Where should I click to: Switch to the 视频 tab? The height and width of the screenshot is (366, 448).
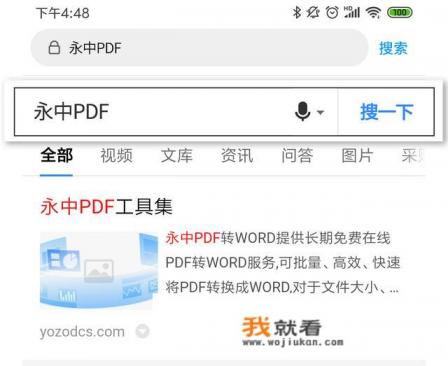(x=117, y=156)
